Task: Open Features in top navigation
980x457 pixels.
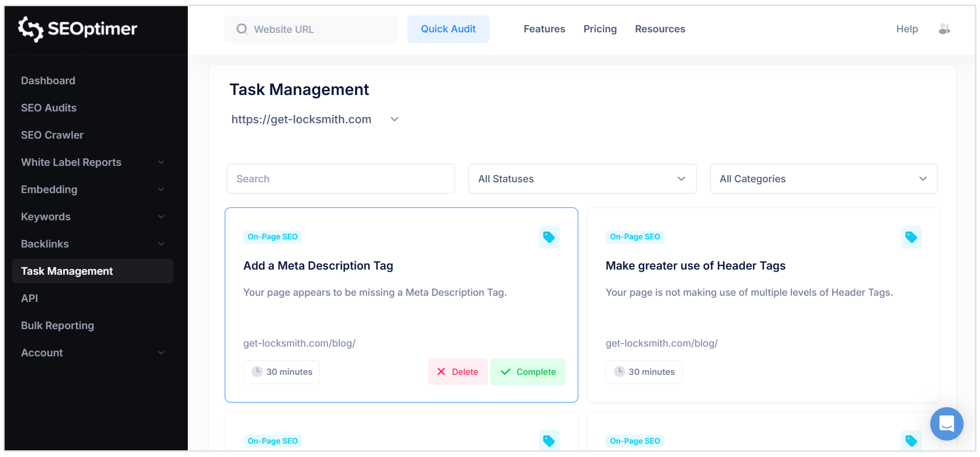Action: tap(544, 29)
